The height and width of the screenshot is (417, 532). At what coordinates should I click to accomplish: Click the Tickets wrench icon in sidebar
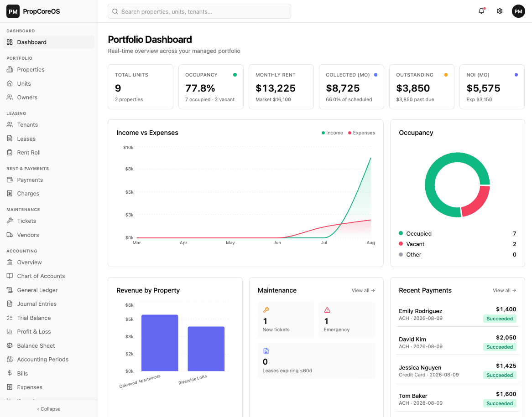coord(10,221)
